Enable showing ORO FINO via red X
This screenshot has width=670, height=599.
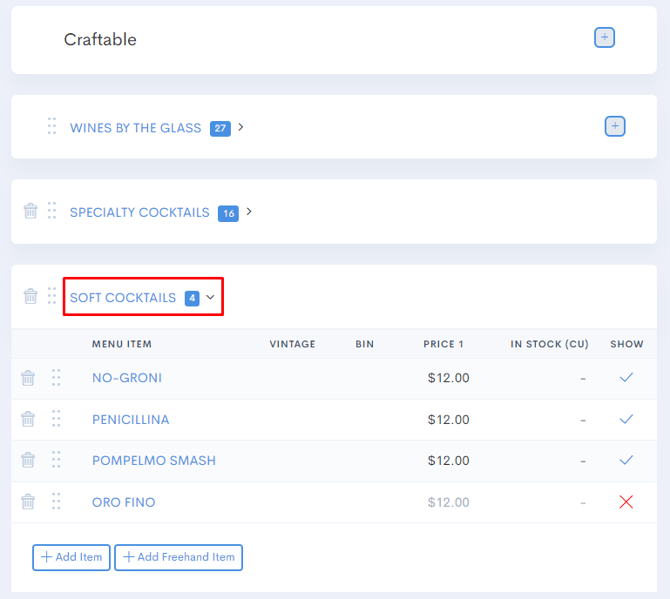pos(626,502)
